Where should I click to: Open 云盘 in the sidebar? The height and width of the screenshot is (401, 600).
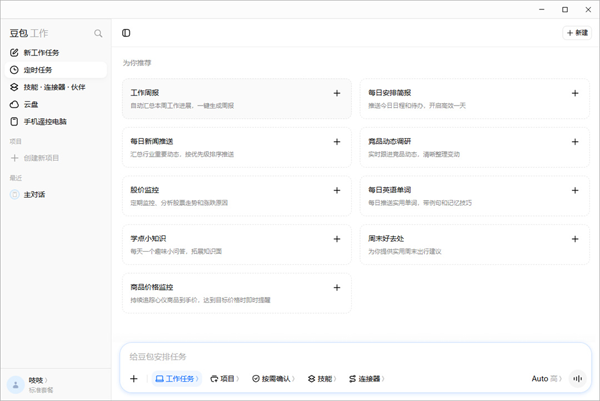tap(55, 104)
